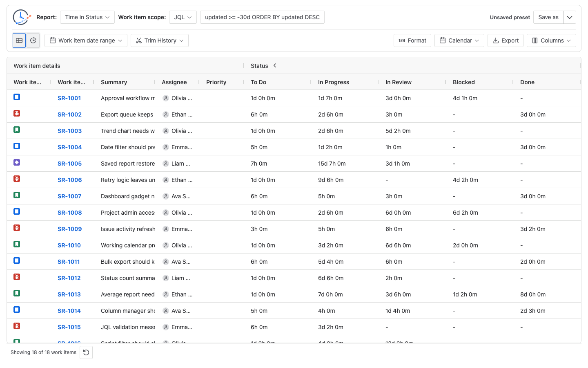Click the Time in Status app logo
Screen dimensions: 588x368
(22, 17)
